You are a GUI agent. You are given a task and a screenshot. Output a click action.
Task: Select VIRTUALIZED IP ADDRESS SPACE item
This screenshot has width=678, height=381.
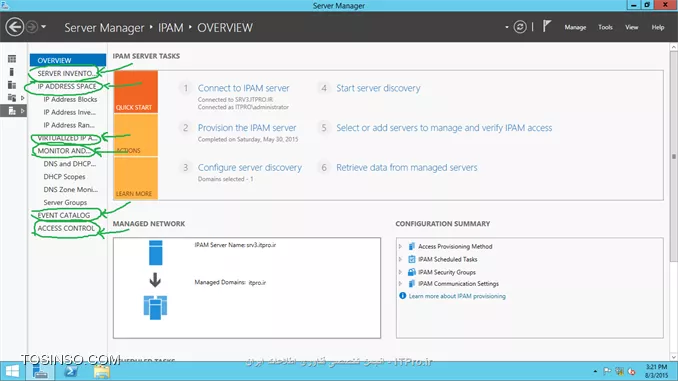click(67, 138)
